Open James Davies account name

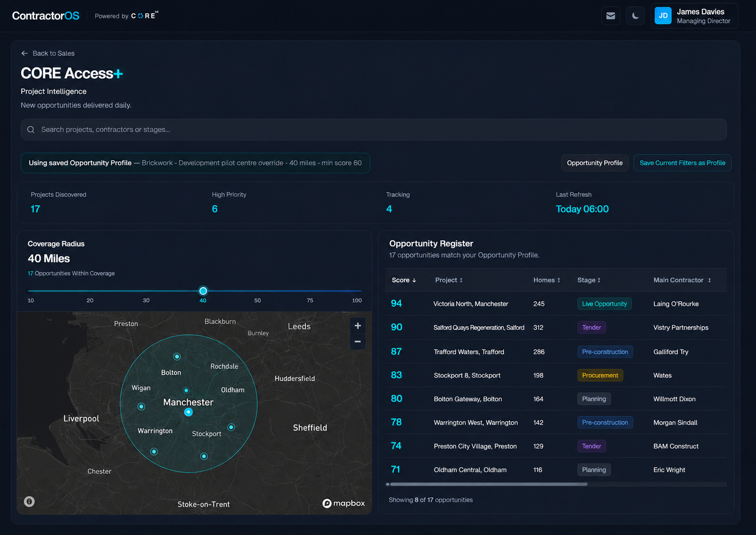[701, 12]
